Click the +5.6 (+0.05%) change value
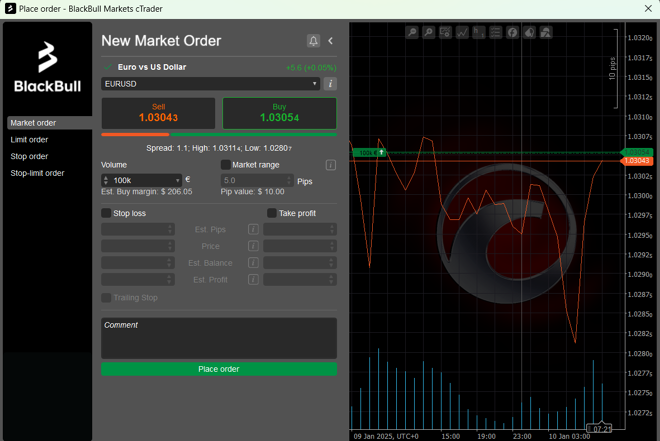This screenshot has height=441, width=660. click(311, 68)
